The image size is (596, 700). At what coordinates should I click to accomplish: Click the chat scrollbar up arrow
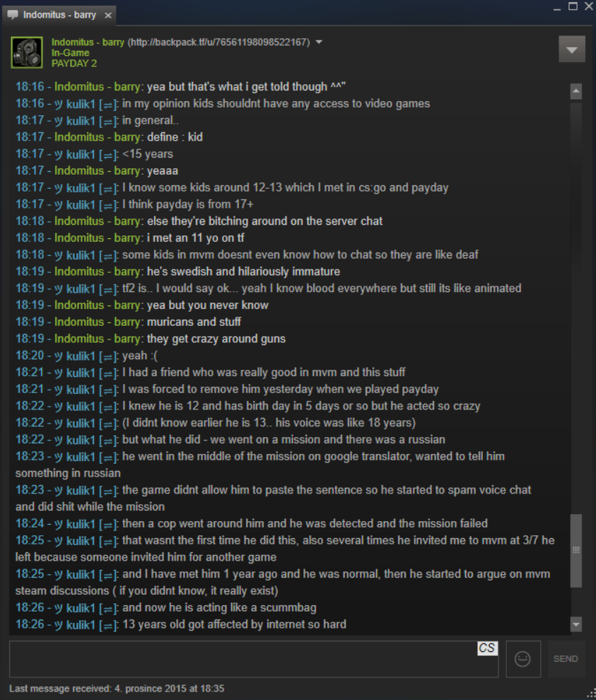click(576, 91)
